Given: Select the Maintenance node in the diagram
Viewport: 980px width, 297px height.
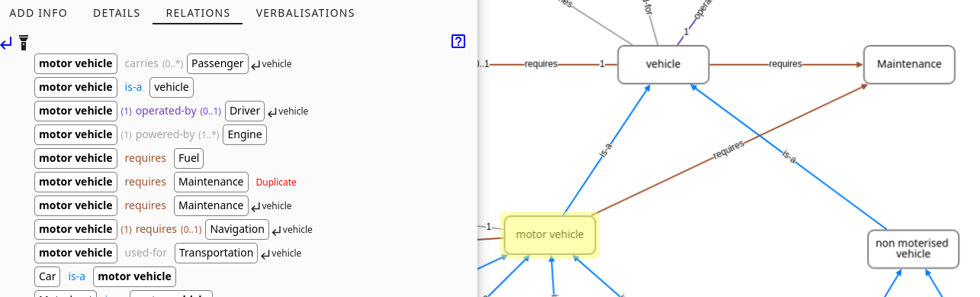Looking at the screenshot, I should tap(909, 64).
